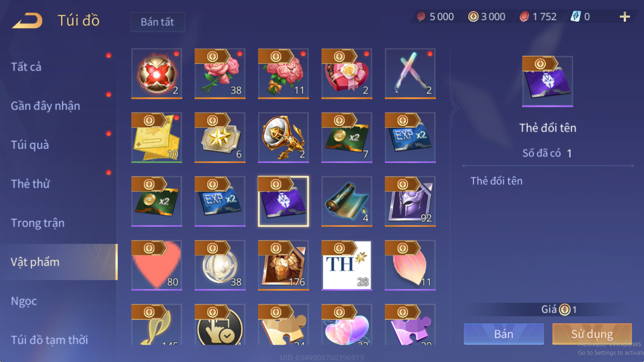The height and width of the screenshot is (362, 644).
Task: Select the red heart item with 80
Action: tap(157, 265)
